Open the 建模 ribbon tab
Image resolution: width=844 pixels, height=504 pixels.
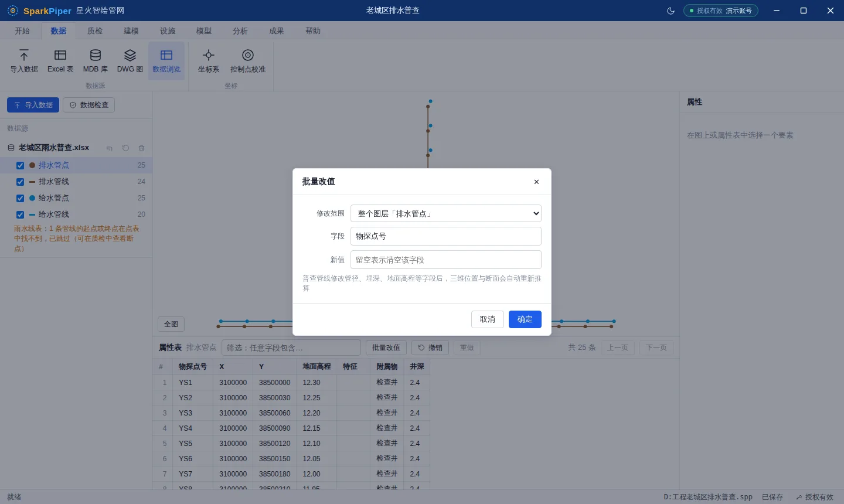[131, 31]
